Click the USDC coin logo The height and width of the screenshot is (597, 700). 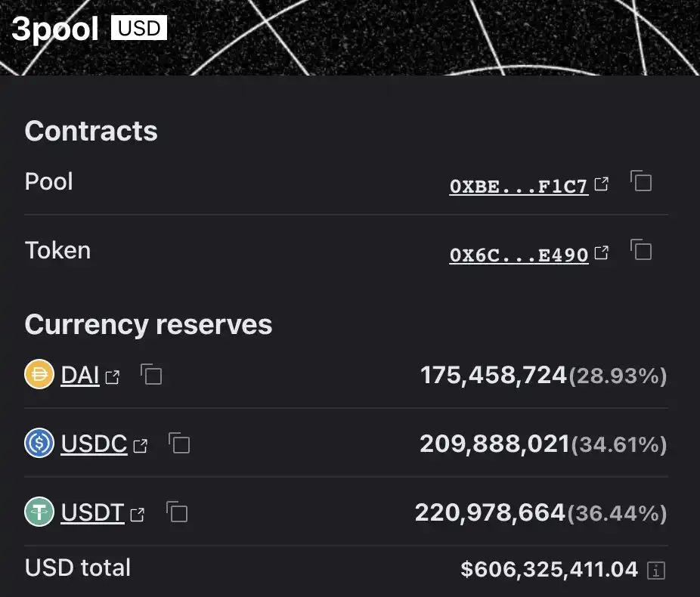click(x=39, y=444)
